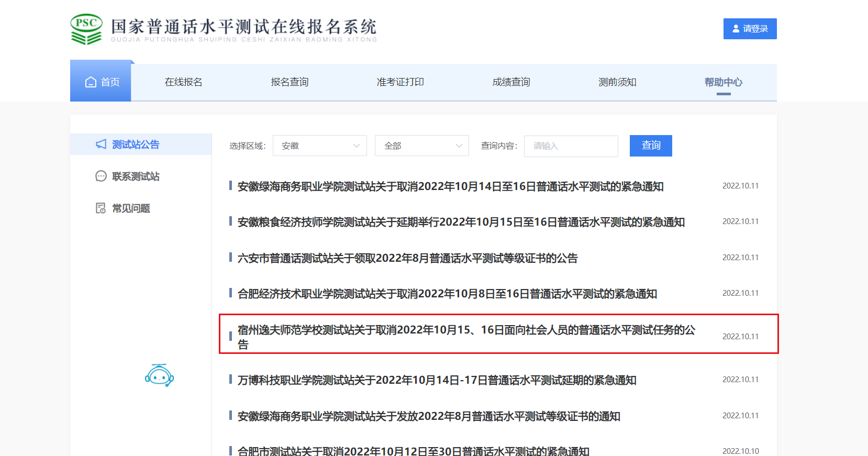The width and height of the screenshot is (868, 456).
Task: Click the home icon in the navigation bar
Action: click(91, 82)
